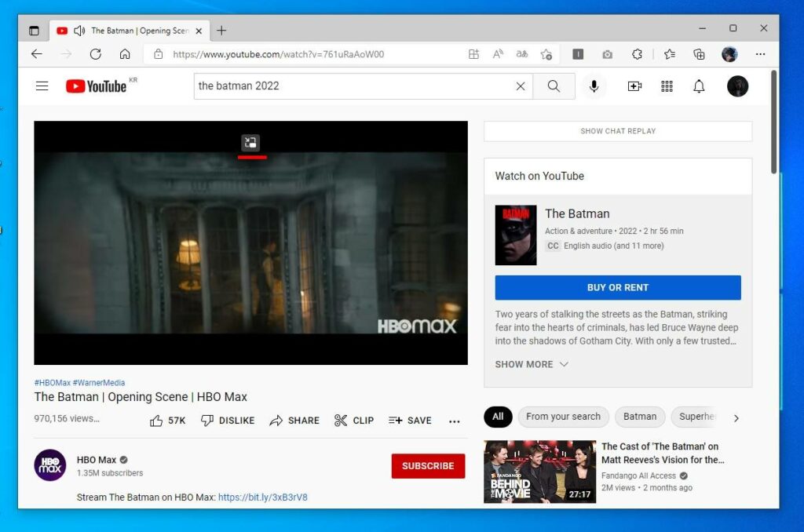Open the YouTube account avatar menu
This screenshot has width=804, height=532.
click(737, 86)
